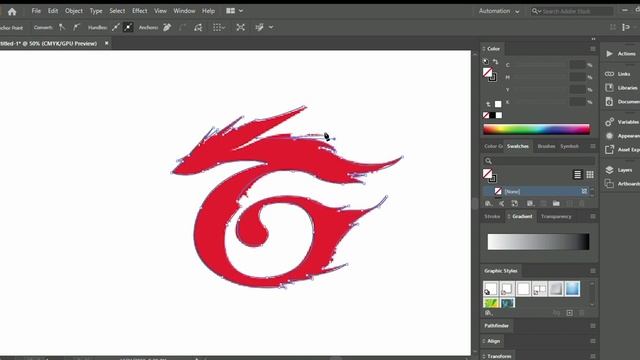This screenshot has width=640, height=360.
Task: Click the New Color Group folder icon
Action: (556, 203)
